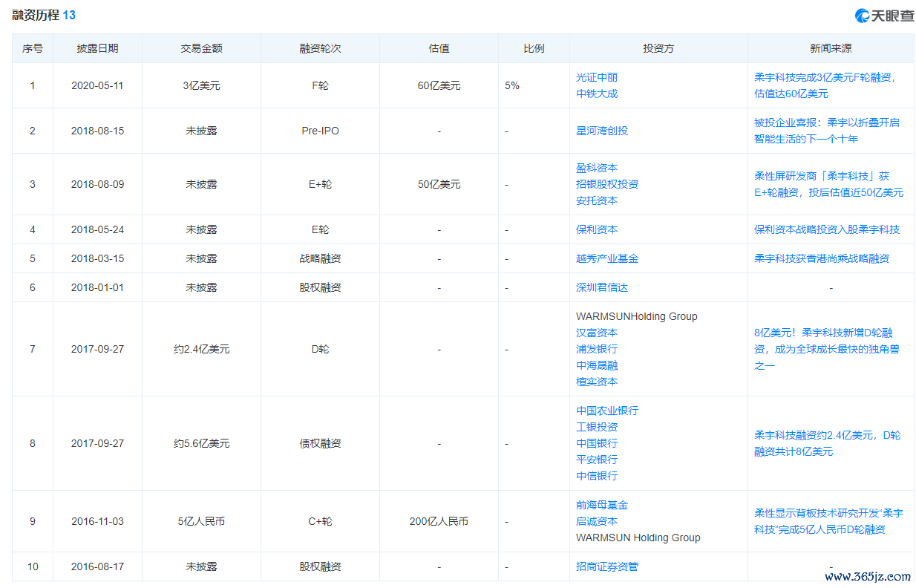Viewport: 916px width, 588px height.
Task: Open investor link 中国农业银行
Action: [607, 411]
